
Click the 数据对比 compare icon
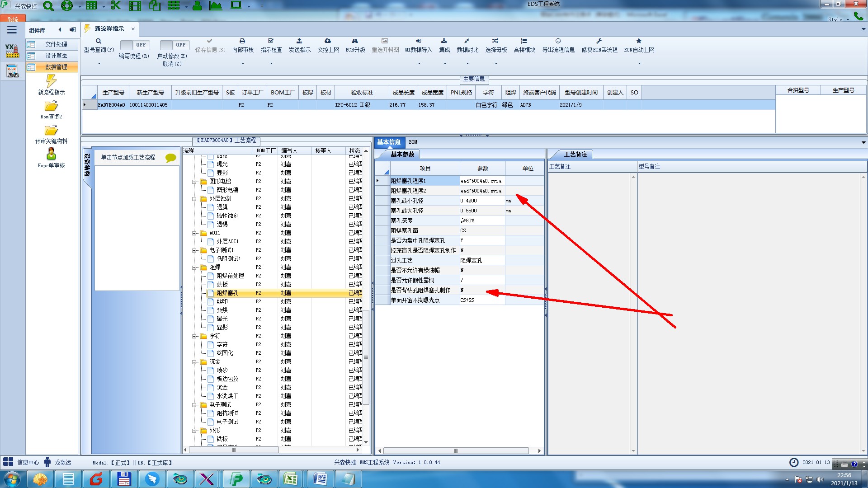click(x=467, y=41)
